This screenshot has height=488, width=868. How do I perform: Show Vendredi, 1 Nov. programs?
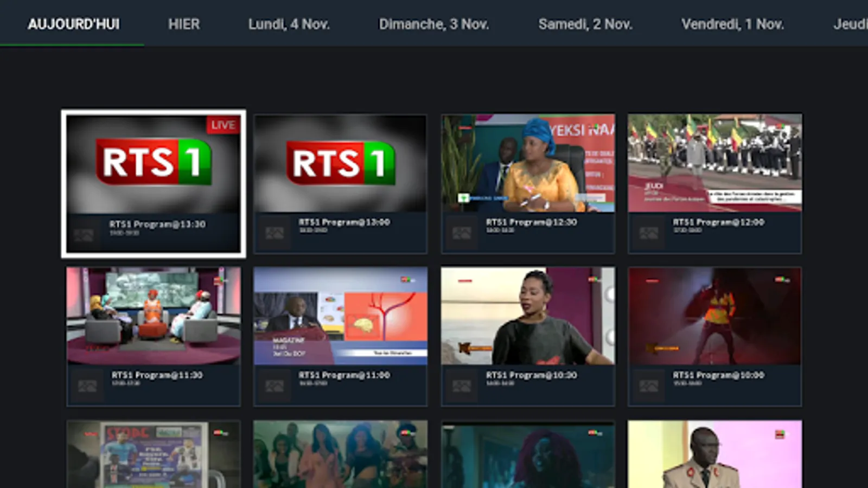coord(733,24)
